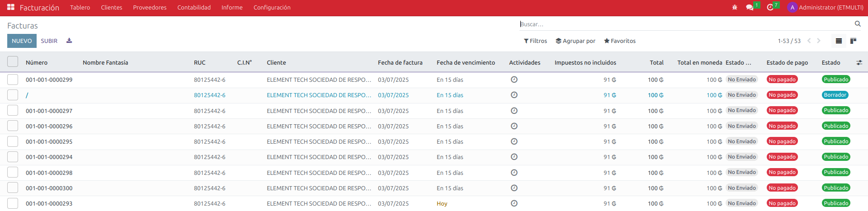868x211 pixels.
Task: Check the box for the draft invoice row
Action: click(13, 95)
